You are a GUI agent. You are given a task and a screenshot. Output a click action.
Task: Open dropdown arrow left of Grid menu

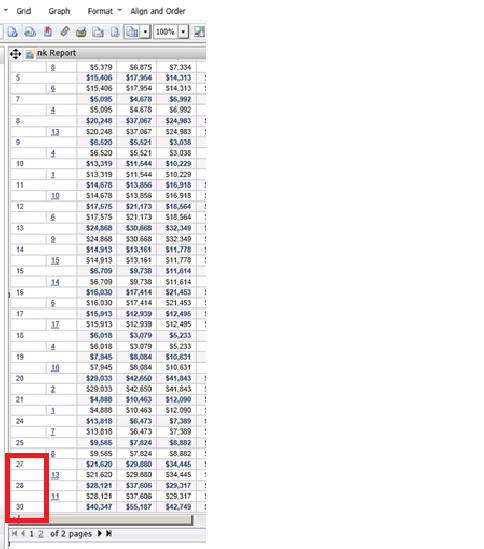[6, 11]
